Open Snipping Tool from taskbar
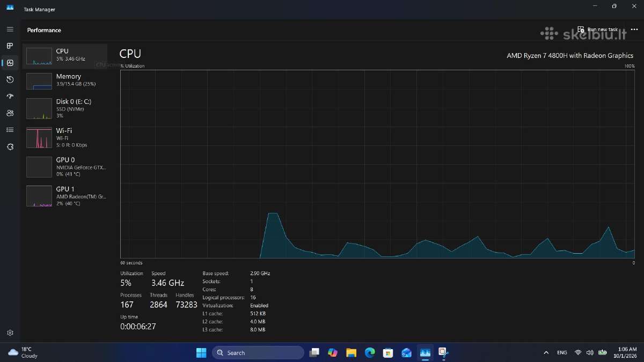The height and width of the screenshot is (362, 644). [x=443, y=352]
